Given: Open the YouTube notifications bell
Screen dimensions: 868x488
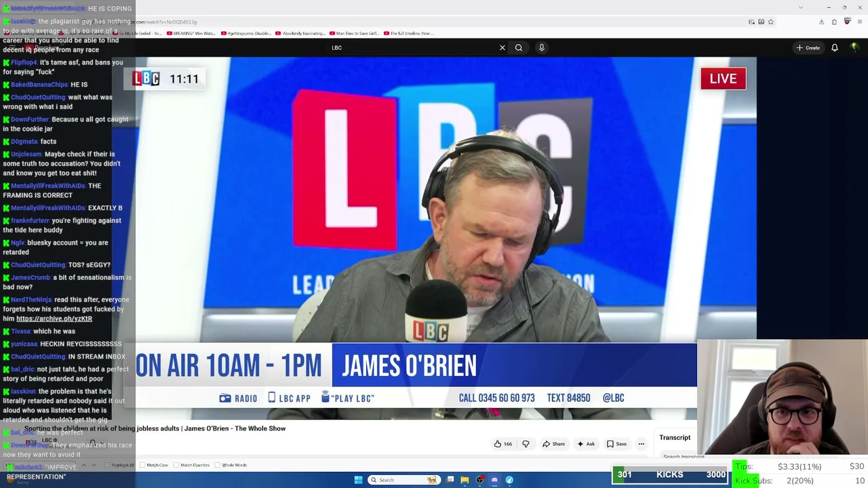Looking at the screenshot, I should pos(835,47).
